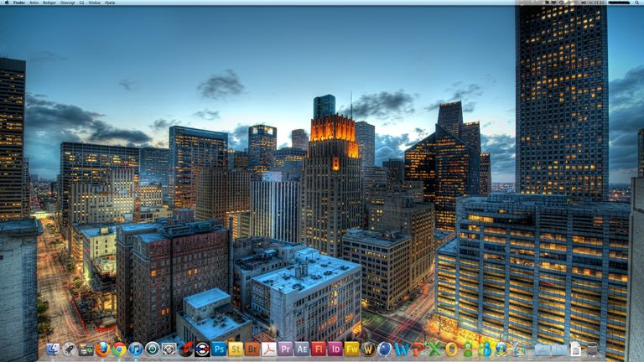Open InDesign (Id) in the dock
Viewport: 644px width, 362px height.
tap(335, 349)
